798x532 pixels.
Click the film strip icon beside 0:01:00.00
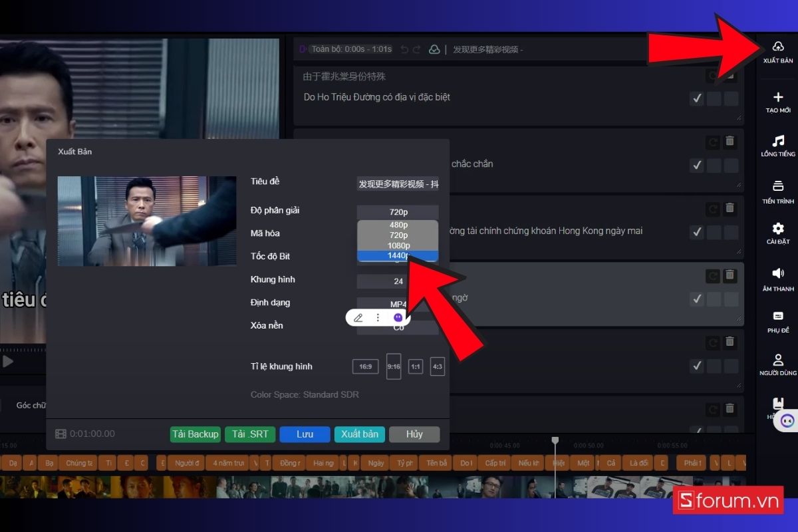pos(61,434)
